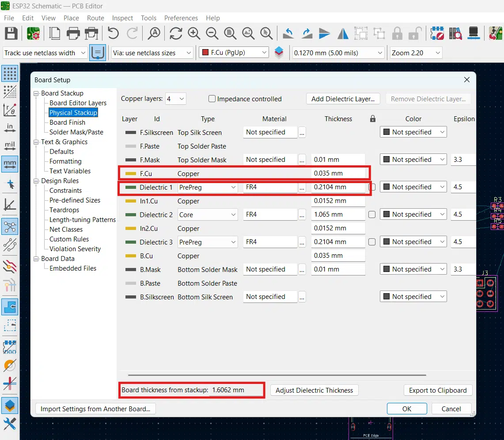Screen dimensions: 504x440
Task: Enable the Impedance controlled checkbox
Action: click(212, 99)
